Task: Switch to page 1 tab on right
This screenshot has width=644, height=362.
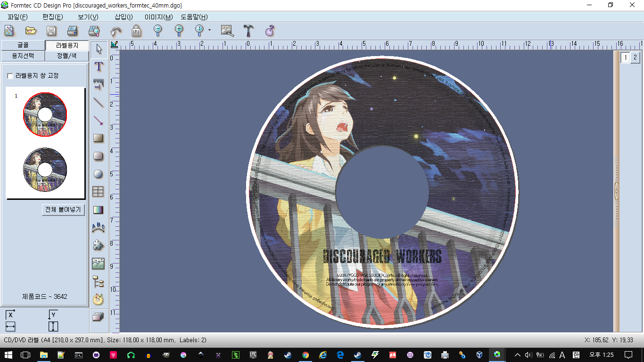Action: pyautogui.click(x=625, y=58)
